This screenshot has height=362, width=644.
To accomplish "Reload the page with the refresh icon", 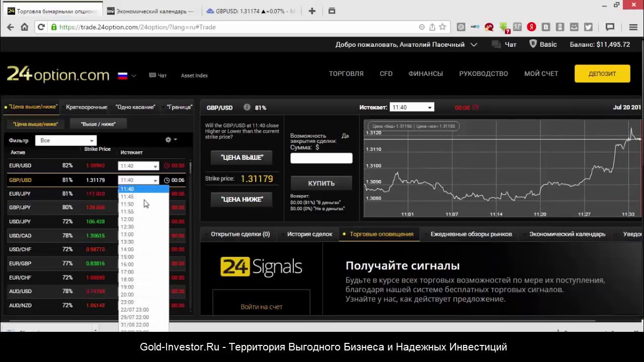I will point(41,27).
